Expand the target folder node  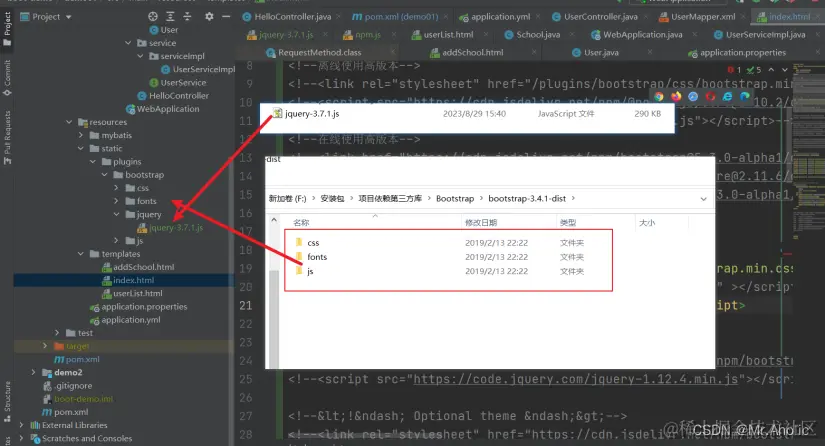[x=45, y=346]
